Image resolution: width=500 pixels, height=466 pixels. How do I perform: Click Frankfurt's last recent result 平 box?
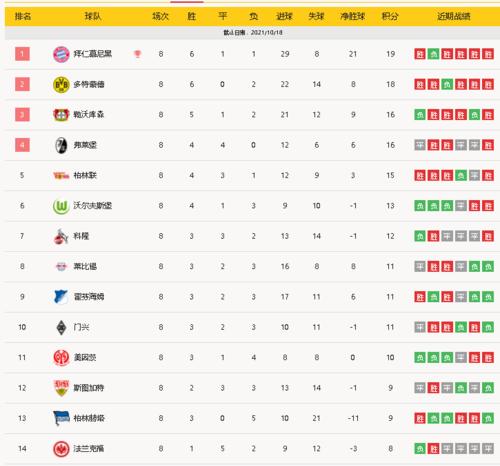(x=488, y=449)
